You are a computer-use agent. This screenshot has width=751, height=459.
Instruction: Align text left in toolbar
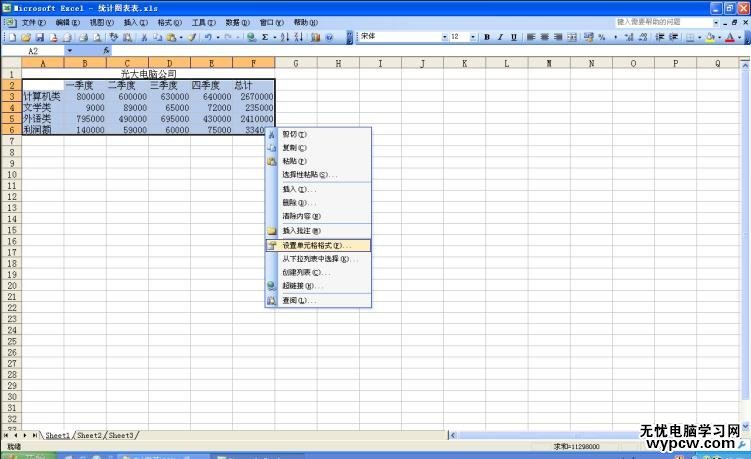click(531, 37)
